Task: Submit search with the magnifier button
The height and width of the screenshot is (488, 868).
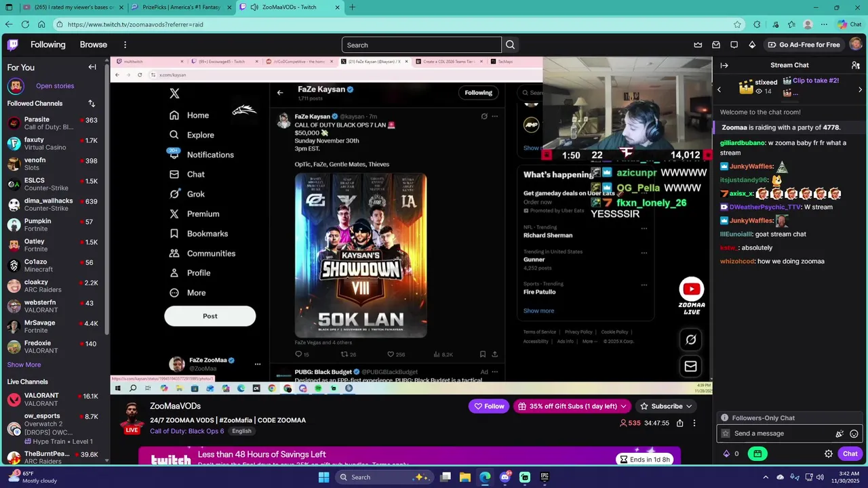Action: coord(511,45)
